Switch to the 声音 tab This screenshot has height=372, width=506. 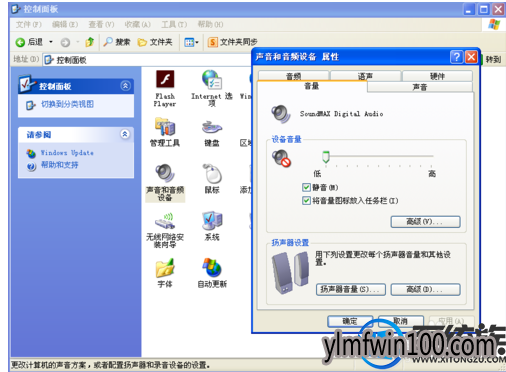[420, 87]
